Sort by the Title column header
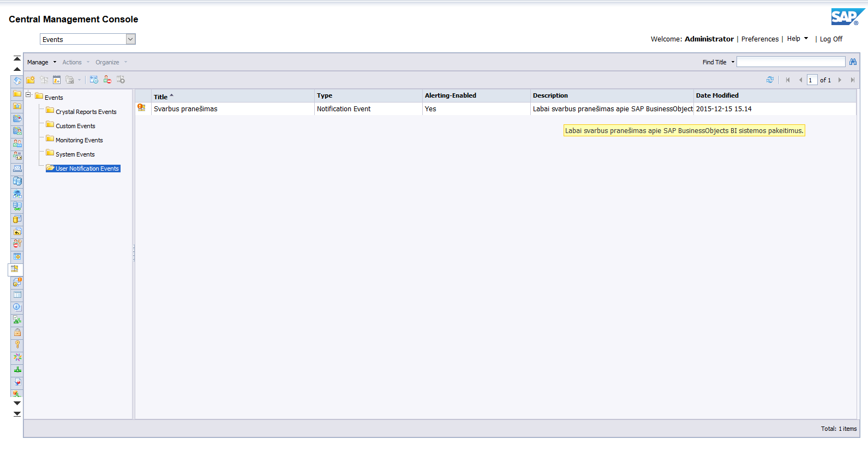Screen dimensions: 868x451 pos(160,97)
